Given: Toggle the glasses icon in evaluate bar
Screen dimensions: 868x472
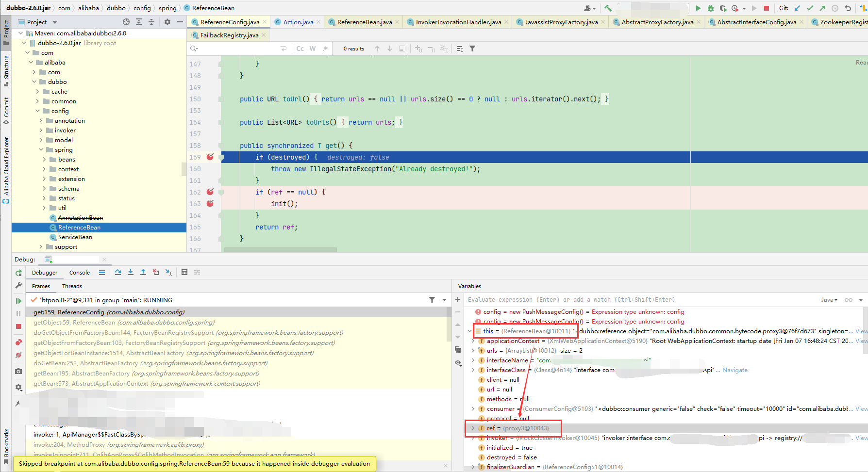Looking at the screenshot, I should click(849, 300).
